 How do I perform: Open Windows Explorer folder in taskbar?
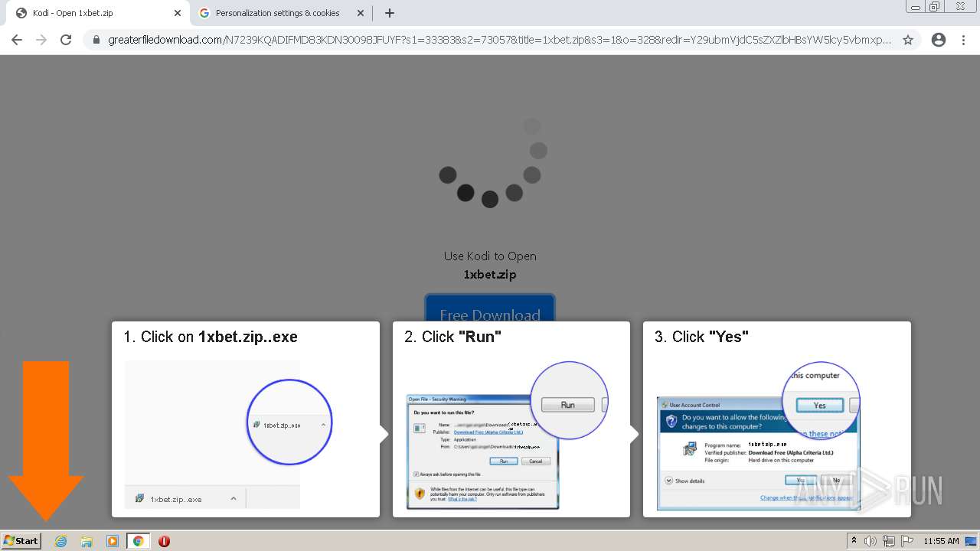coord(87,541)
